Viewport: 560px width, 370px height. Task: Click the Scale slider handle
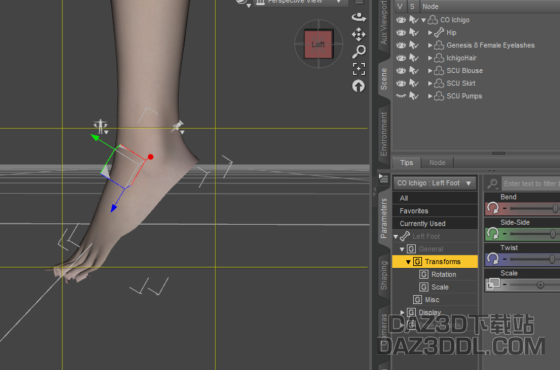[540, 285]
